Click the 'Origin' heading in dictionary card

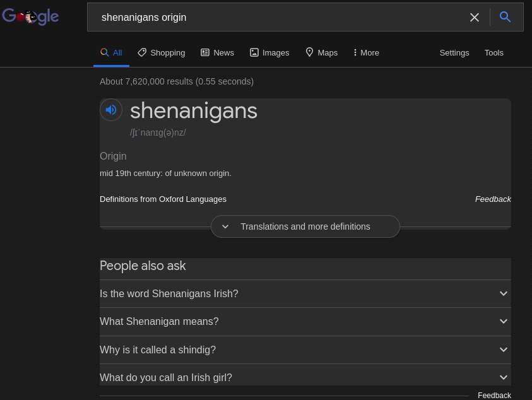113,156
